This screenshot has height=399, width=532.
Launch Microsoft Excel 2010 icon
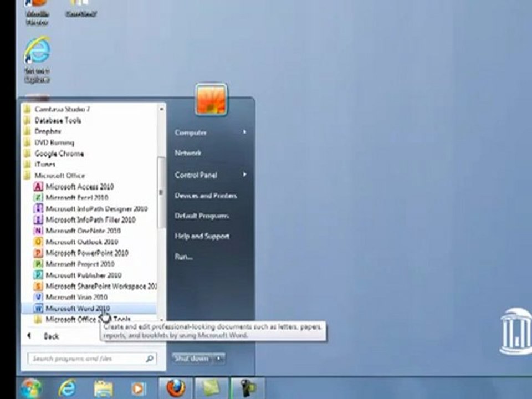(x=38, y=197)
